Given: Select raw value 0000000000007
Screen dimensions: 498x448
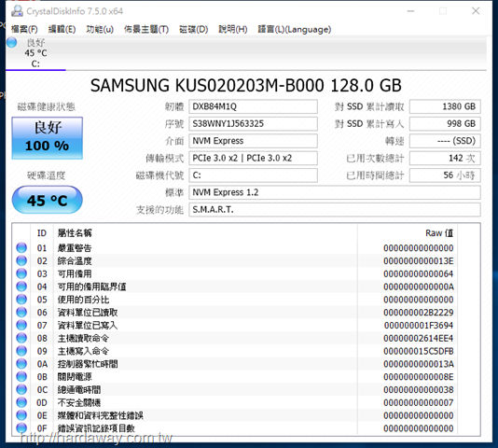Looking at the screenshot, I should [x=419, y=403].
